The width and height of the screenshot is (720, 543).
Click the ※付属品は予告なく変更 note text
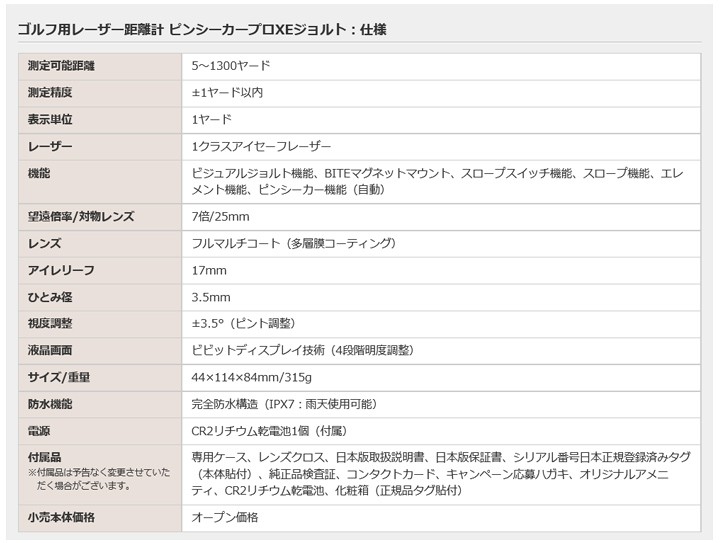point(99,479)
